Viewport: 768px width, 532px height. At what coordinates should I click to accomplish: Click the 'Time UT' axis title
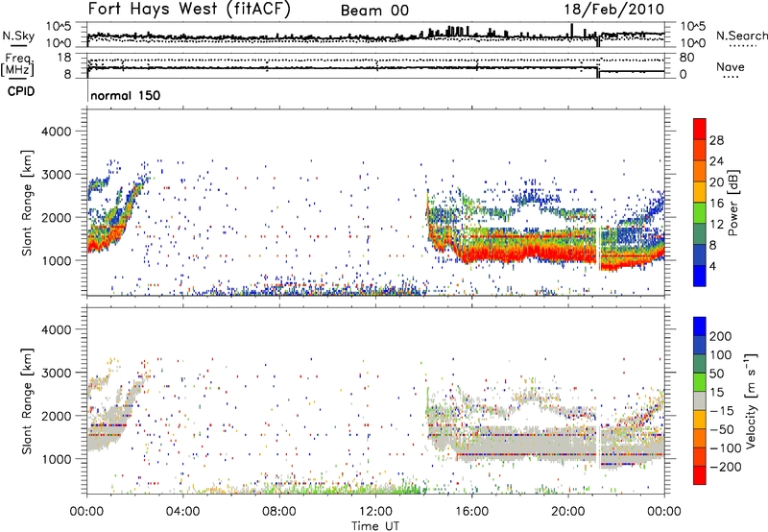pos(375,526)
